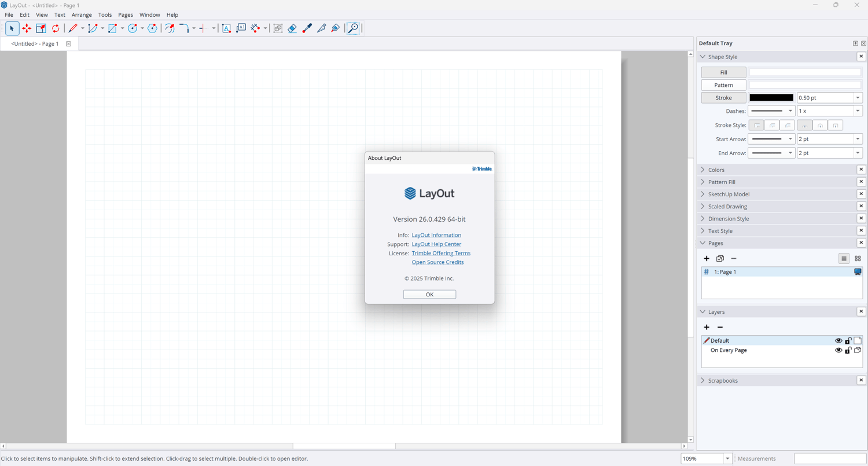Add a new page in Pages panel
Screen dimensions: 868x466
707,259
